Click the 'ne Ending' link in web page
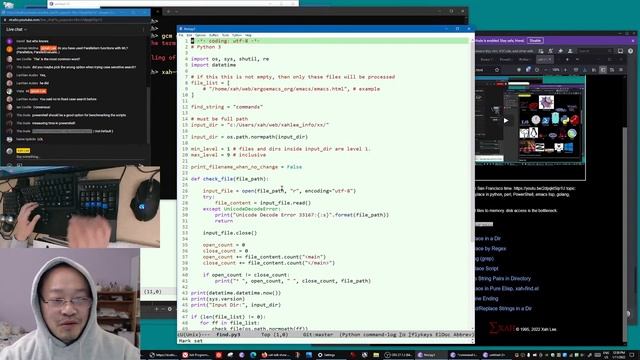The width and height of the screenshot is (640, 360). (487, 299)
